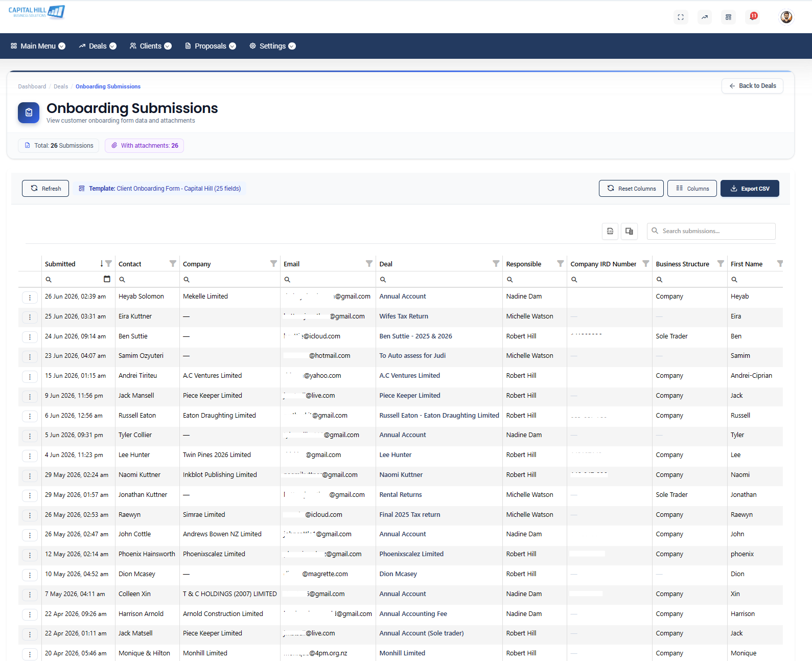Refresh the submissions list
This screenshot has width=812, height=661.
click(45, 189)
